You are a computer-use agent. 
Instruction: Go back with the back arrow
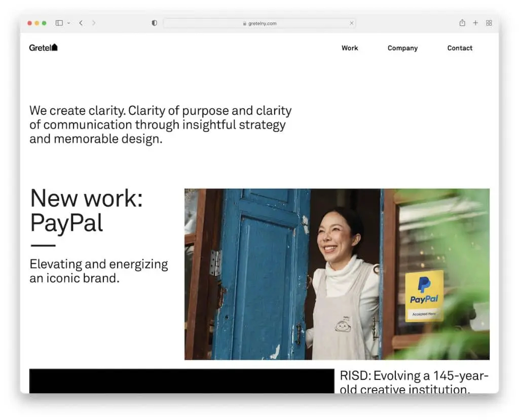pyautogui.click(x=81, y=23)
